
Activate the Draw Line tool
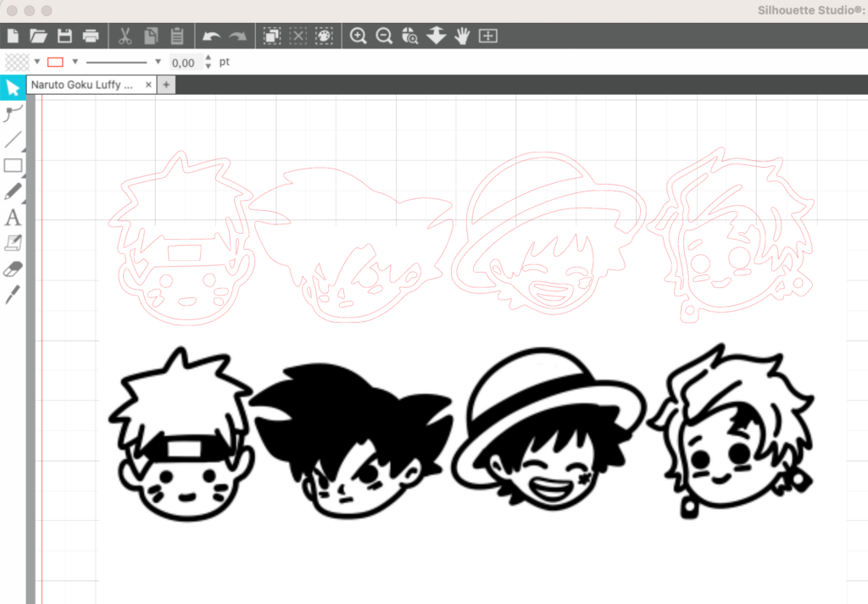point(12,138)
